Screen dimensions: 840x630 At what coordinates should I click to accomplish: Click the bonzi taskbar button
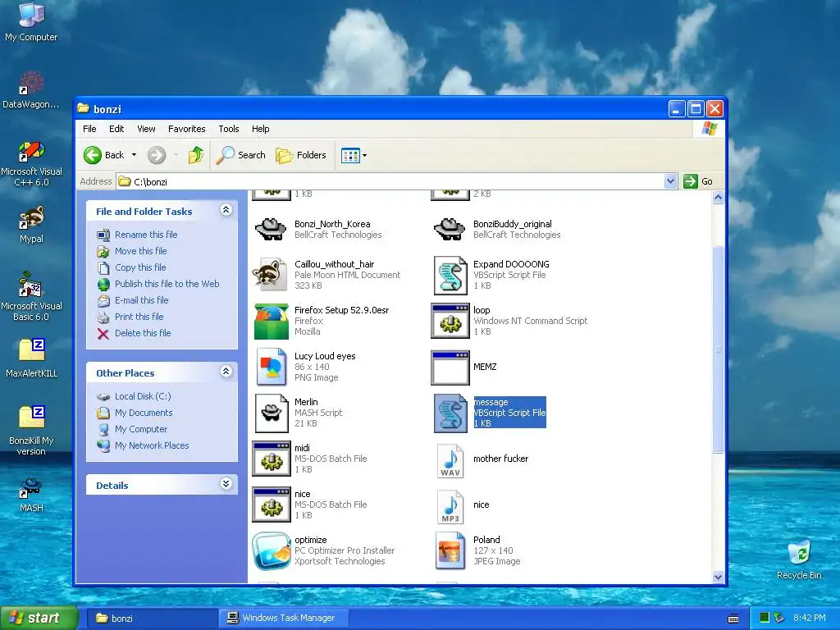click(x=152, y=619)
